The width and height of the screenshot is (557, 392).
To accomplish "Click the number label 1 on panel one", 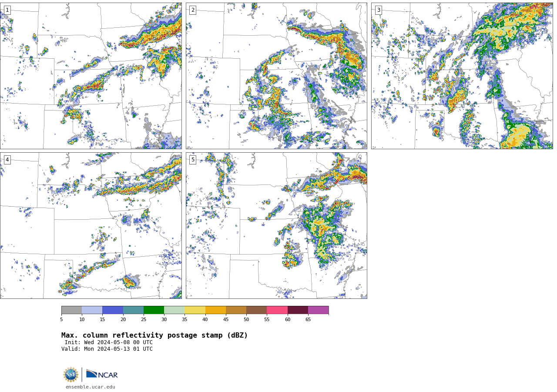I will (7, 10).
